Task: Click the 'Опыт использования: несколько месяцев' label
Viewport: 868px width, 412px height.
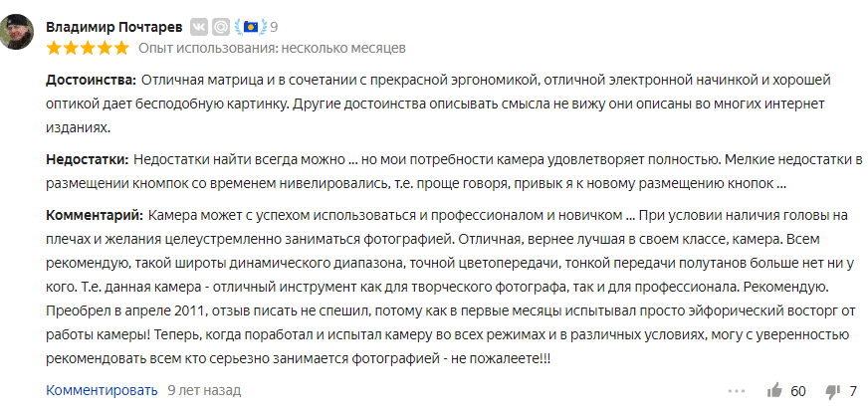Action: (x=272, y=48)
